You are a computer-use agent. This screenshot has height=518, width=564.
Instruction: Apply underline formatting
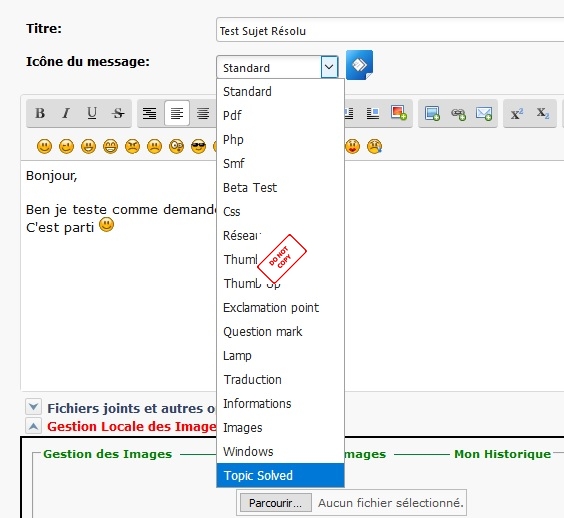coord(92,113)
